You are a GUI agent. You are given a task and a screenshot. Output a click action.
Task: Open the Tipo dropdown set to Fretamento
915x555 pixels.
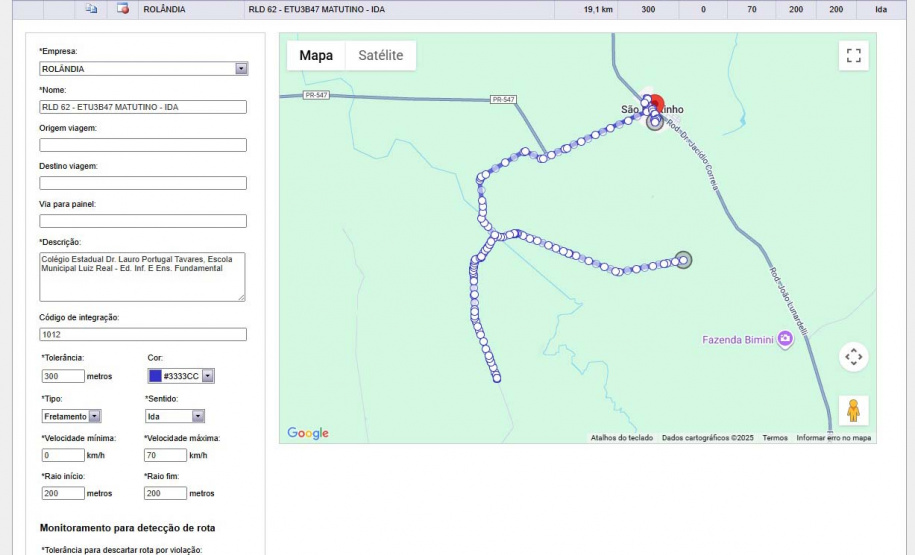[94, 416]
